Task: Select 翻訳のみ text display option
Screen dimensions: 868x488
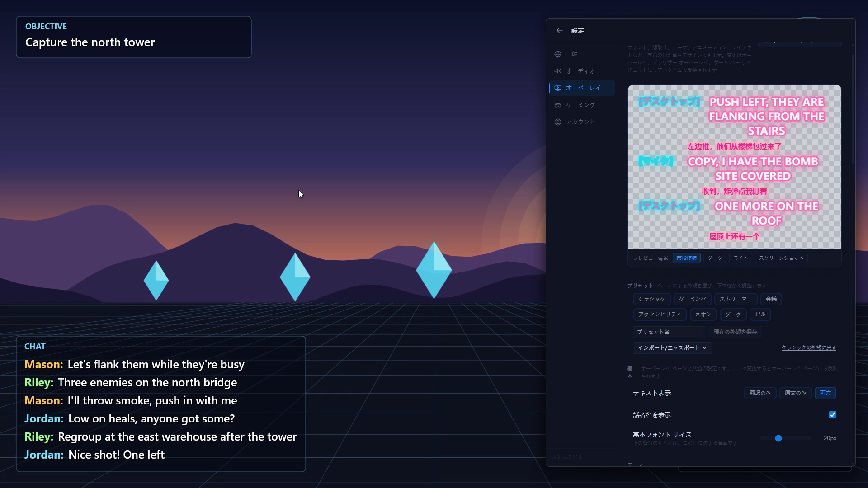Action: (x=760, y=393)
